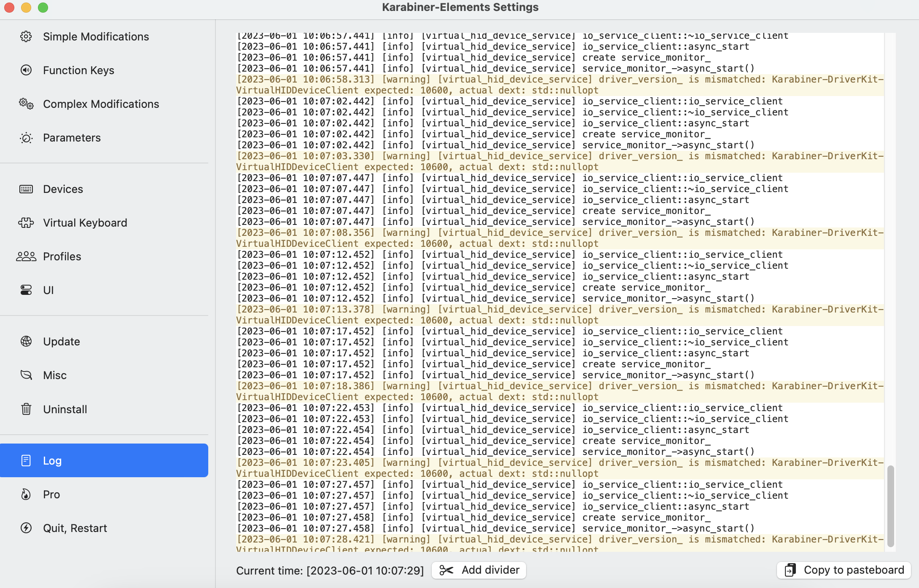Viewport: 919px width, 588px height.
Task: Click the Quit, Restart power icon
Action: coord(26,528)
